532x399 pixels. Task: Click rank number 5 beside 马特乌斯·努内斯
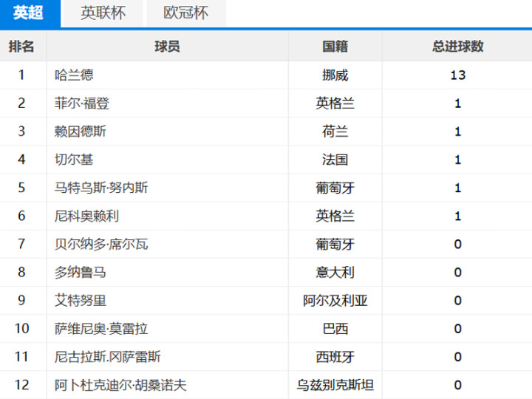click(x=21, y=188)
